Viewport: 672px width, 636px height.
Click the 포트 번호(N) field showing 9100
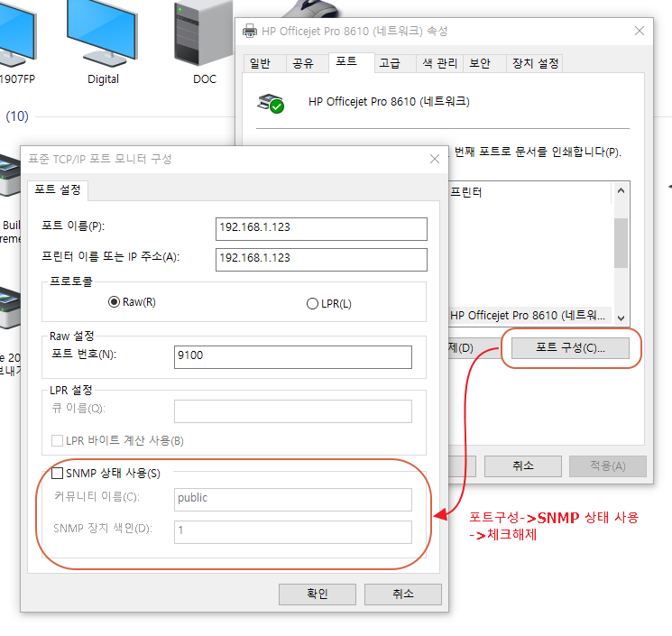[293, 357]
